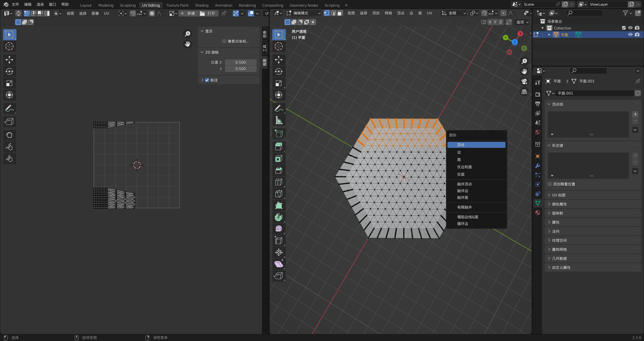Screen dimensions: 644x341
Task: Hide the 平面 object in viewport
Action: click(630, 35)
